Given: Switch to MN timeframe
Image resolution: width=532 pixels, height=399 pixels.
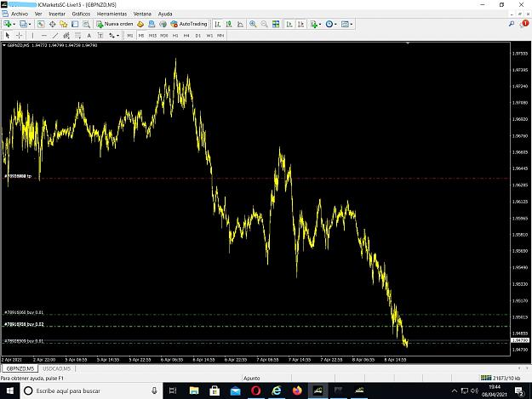Looking at the screenshot, I should tap(220, 35).
